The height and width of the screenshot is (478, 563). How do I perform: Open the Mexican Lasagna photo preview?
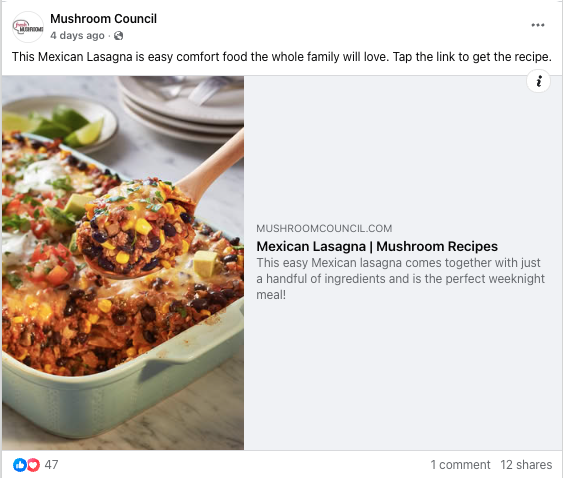[123, 263]
